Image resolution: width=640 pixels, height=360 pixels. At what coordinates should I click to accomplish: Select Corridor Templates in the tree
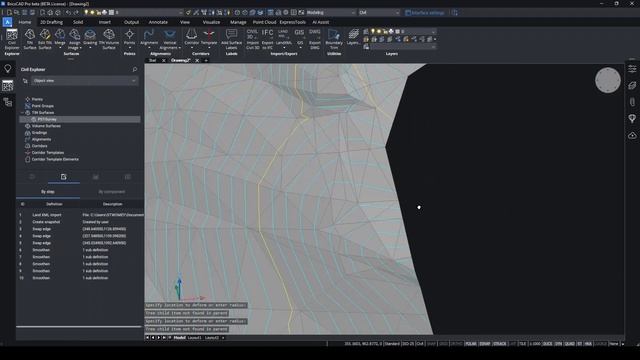click(x=47, y=153)
